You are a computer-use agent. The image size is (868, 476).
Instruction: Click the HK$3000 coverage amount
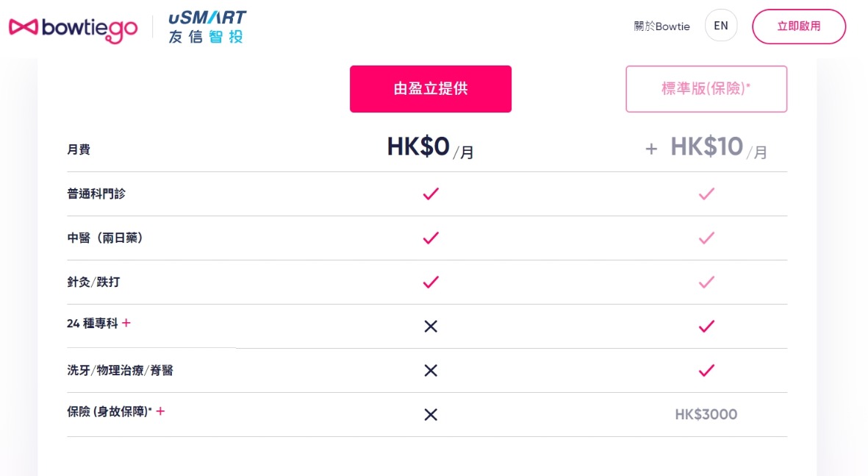point(706,414)
